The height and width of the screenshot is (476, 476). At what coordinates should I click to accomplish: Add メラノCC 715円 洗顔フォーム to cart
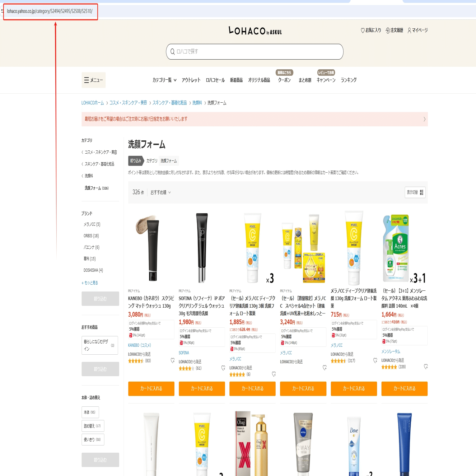pyautogui.click(x=354, y=389)
